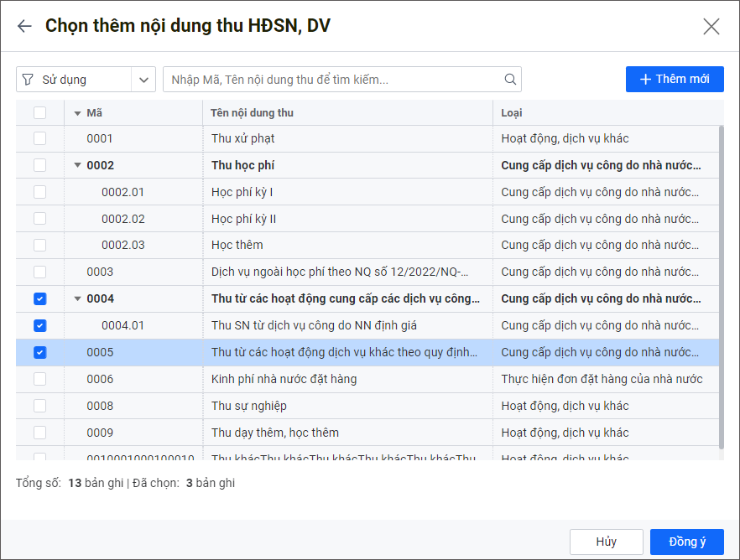740x560 pixels.
Task: Toggle the select-all header checkbox
Action: 40,113
